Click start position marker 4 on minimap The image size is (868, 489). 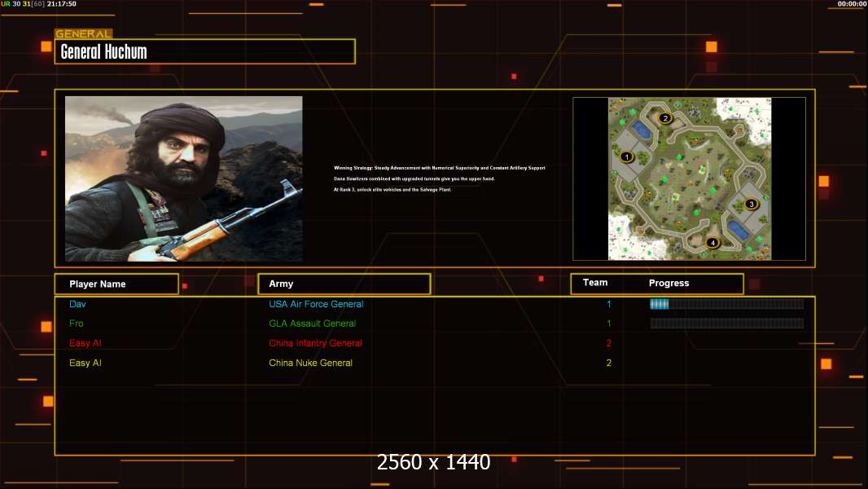[x=712, y=242]
